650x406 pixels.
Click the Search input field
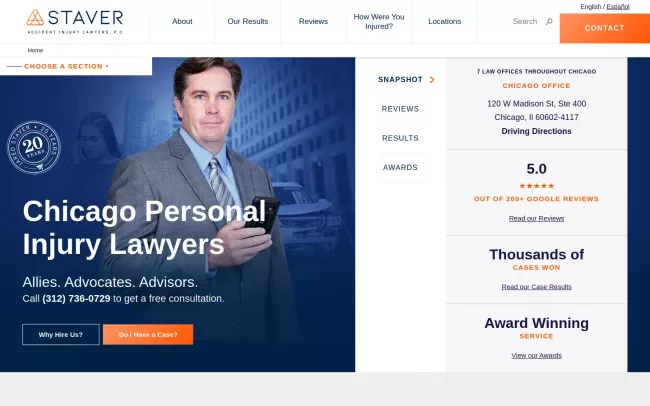525,21
